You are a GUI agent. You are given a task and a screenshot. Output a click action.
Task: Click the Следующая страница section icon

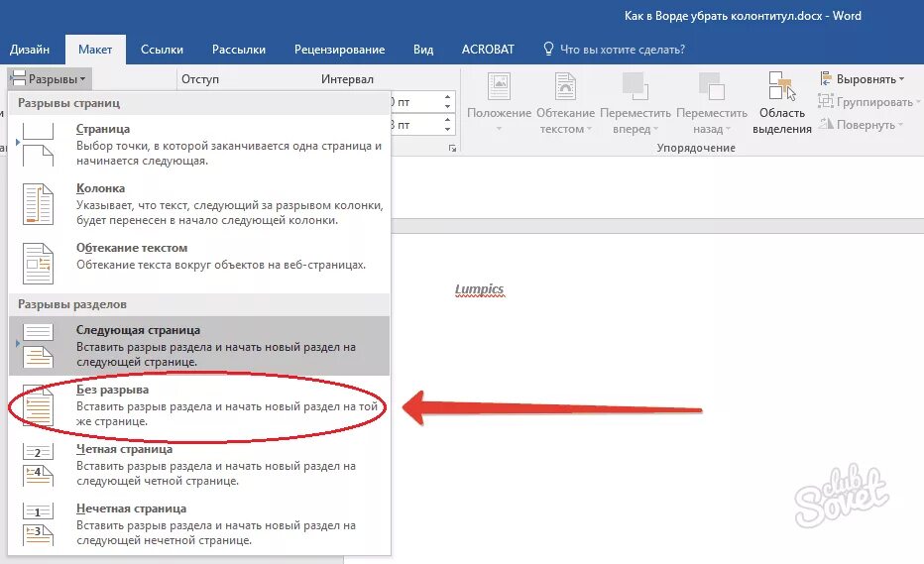click(x=38, y=346)
